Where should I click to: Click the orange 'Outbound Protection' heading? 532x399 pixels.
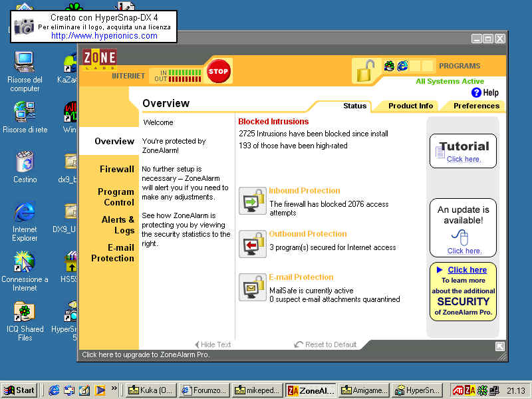pos(308,234)
